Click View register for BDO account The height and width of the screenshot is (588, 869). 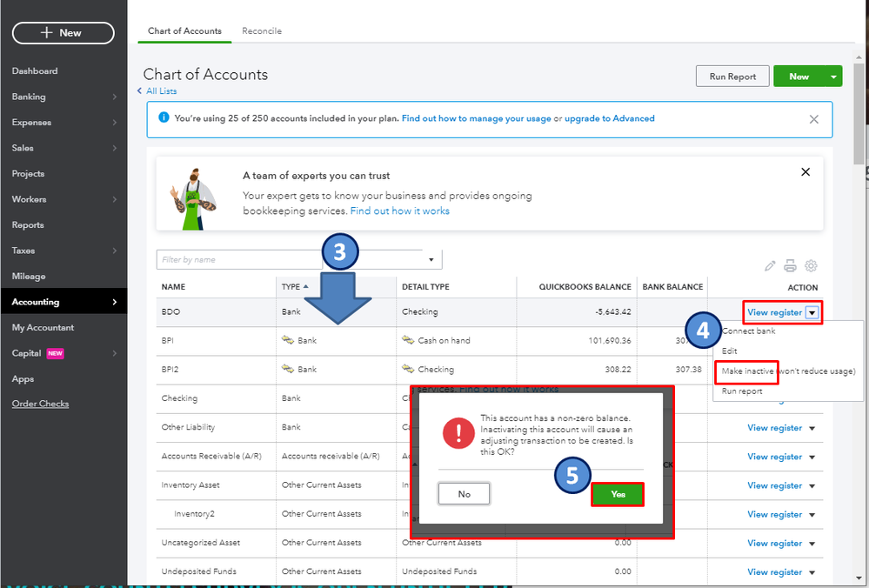pyautogui.click(x=774, y=312)
